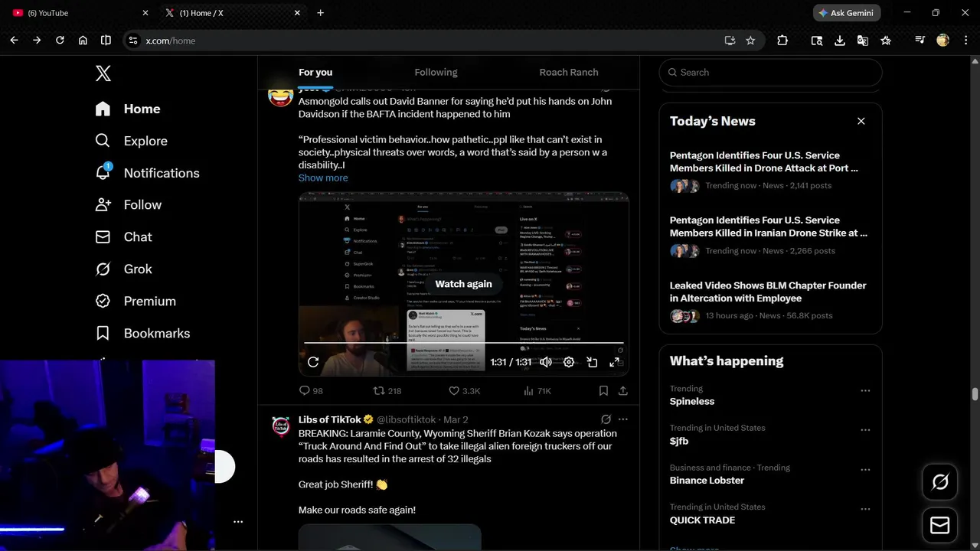
Task: Open account menu three dots near webcam
Action: click(x=238, y=522)
